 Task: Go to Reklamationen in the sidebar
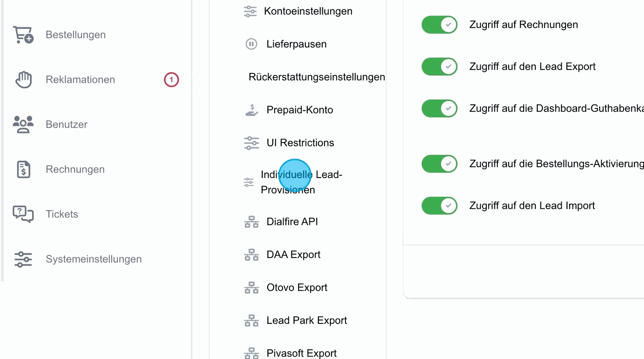coord(80,79)
